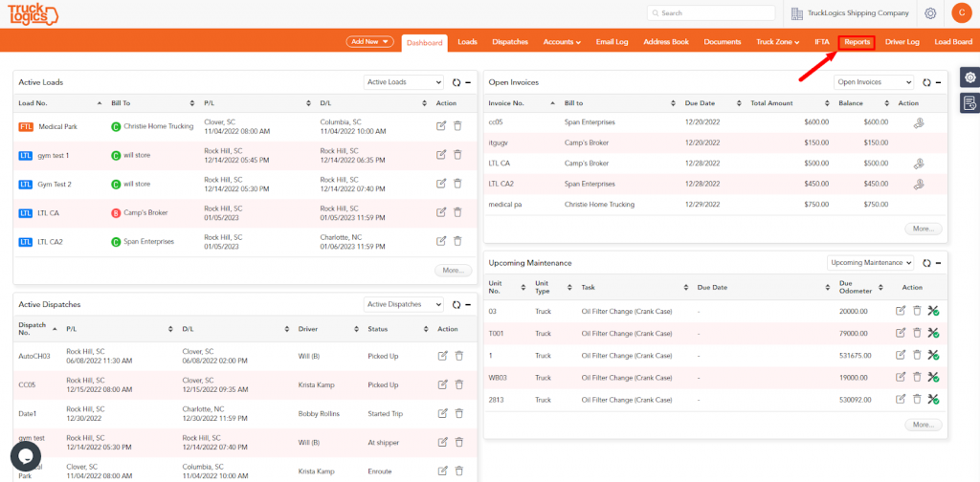Viewport: 980px width, 482px height.
Task: Click the TruckLogics logo
Action: (x=33, y=14)
